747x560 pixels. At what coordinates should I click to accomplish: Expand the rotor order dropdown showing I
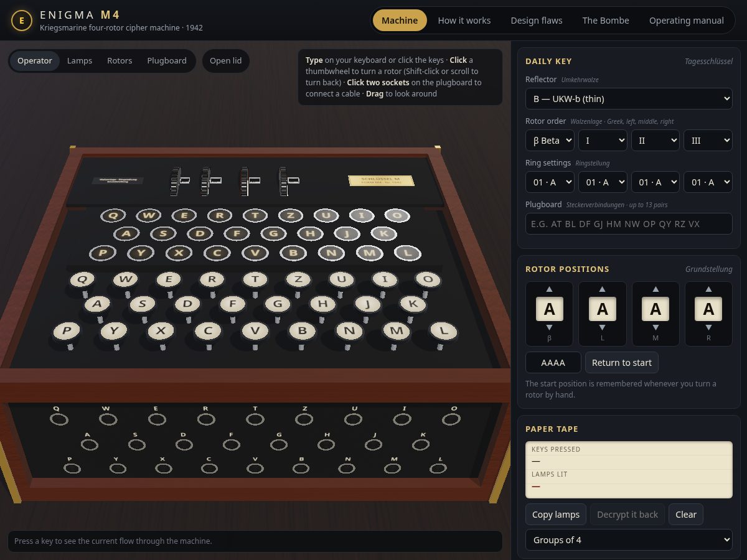[x=603, y=141]
